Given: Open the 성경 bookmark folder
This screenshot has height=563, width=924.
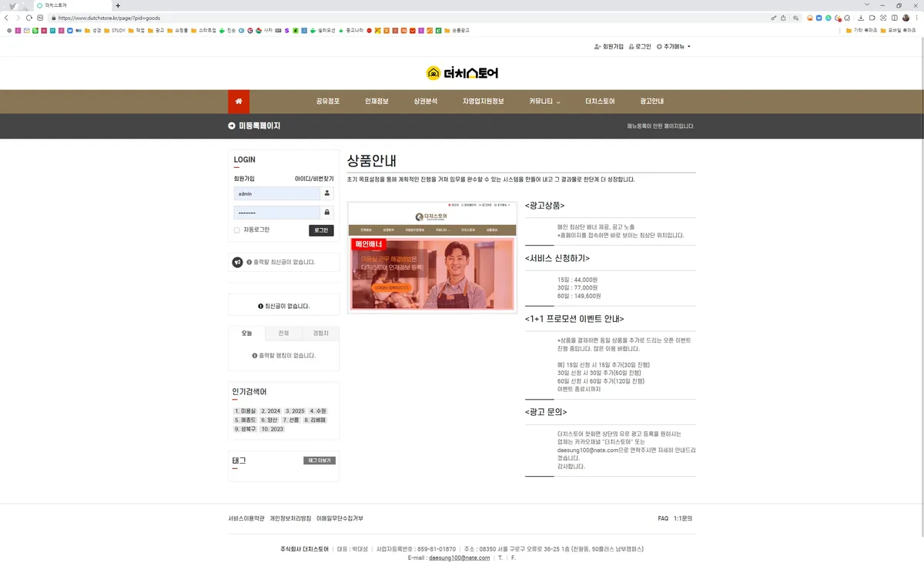Looking at the screenshot, I should tap(92, 31).
